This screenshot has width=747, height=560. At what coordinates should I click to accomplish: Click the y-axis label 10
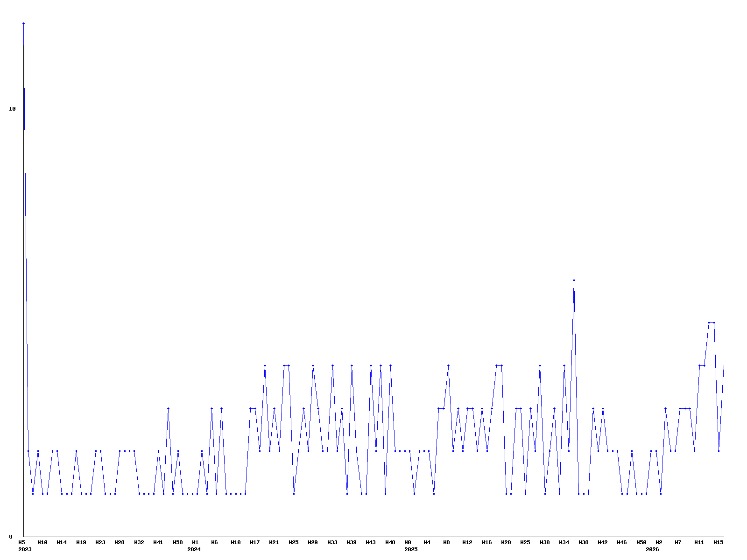(x=13, y=109)
